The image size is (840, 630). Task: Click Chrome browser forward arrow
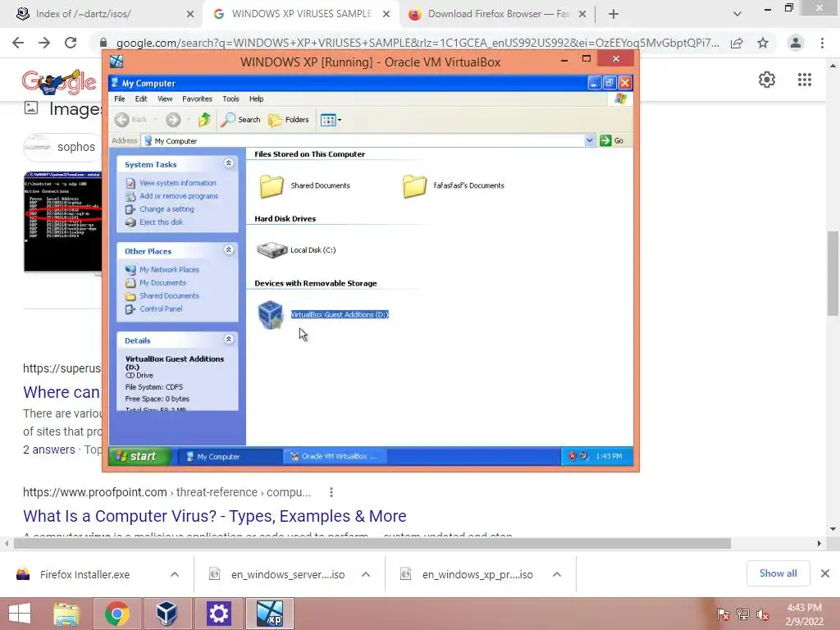coord(44,43)
